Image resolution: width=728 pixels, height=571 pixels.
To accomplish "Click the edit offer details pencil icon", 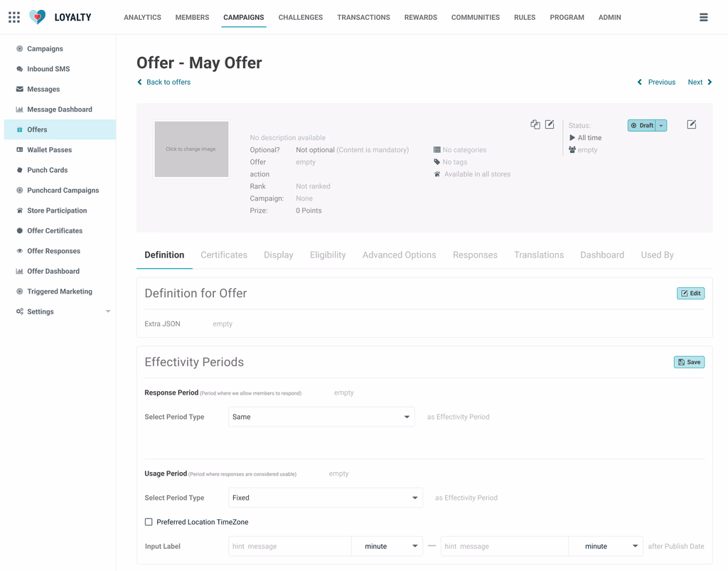I will (x=550, y=124).
